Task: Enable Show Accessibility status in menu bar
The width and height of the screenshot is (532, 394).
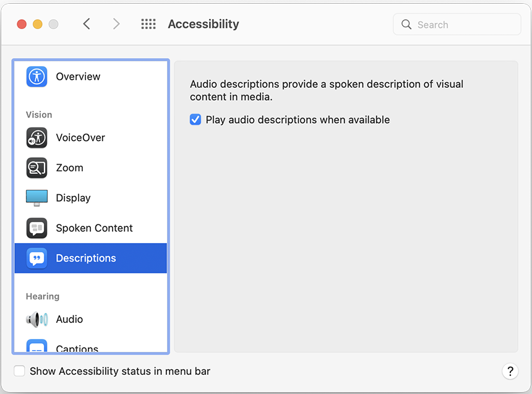Action: pyautogui.click(x=19, y=371)
